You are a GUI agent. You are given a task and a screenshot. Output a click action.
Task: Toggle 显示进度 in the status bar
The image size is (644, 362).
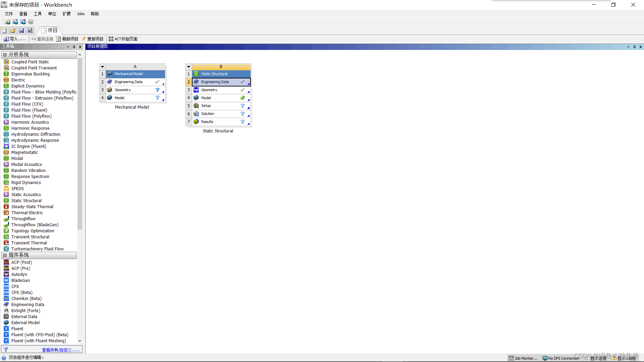coord(596,358)
